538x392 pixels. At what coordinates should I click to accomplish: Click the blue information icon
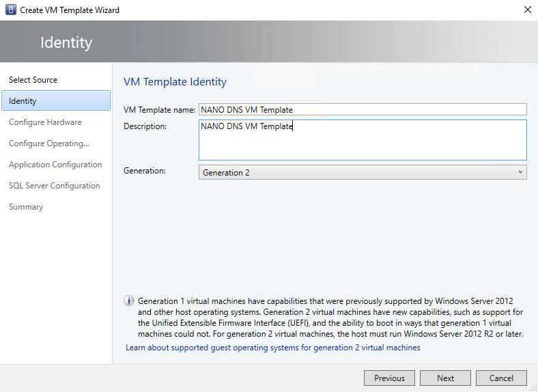128,300
